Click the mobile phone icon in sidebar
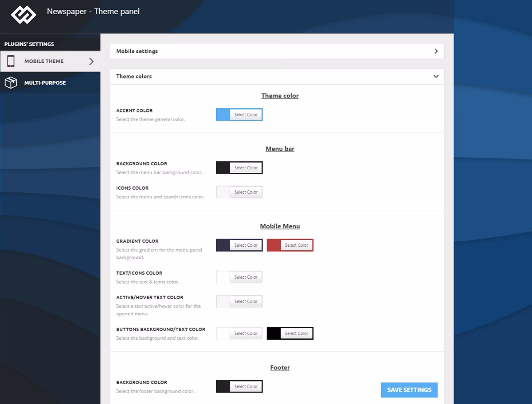The image size is (532, 404). 11,61
